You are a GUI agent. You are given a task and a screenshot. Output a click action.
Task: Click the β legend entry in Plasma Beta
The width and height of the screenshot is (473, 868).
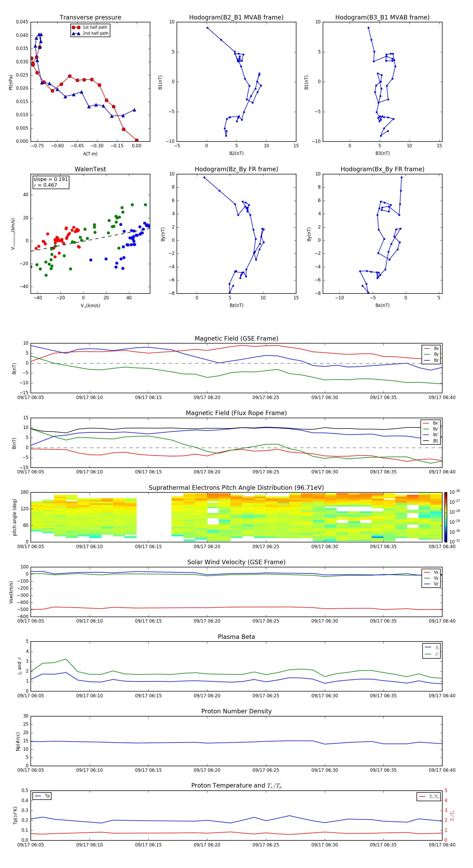pyautogui.click(x=431, y=654)
